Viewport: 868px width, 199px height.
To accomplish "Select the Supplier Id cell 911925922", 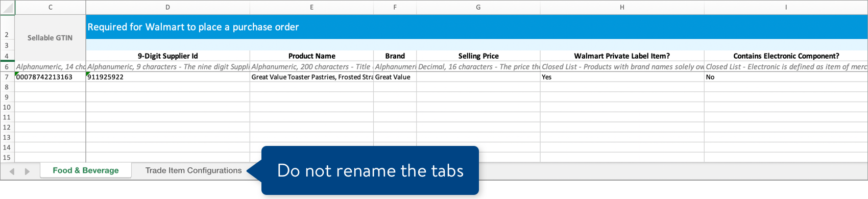I will pos(168,77).
